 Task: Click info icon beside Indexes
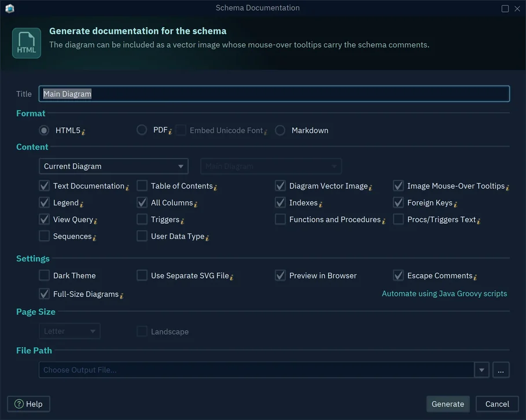321,205
